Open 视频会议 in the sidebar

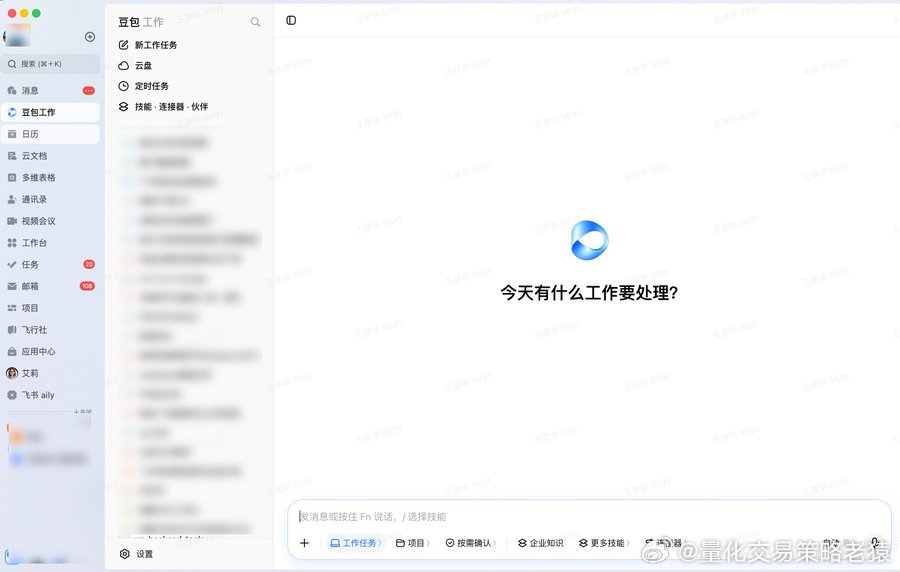tap(51, 221)
